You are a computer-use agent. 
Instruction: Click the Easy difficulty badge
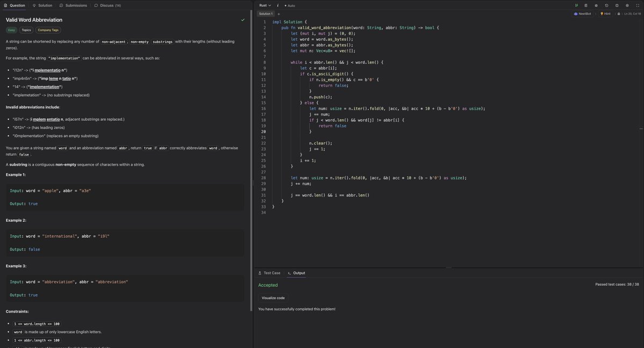11,30
